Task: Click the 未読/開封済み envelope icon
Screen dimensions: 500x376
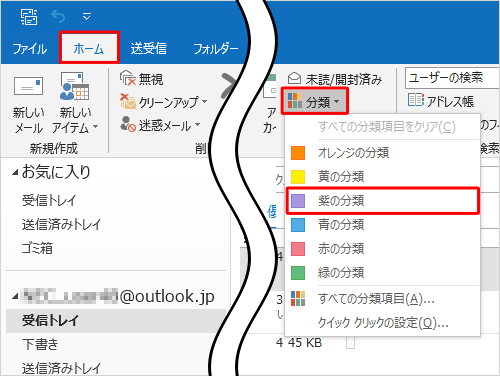Action: tap(294, 79)
